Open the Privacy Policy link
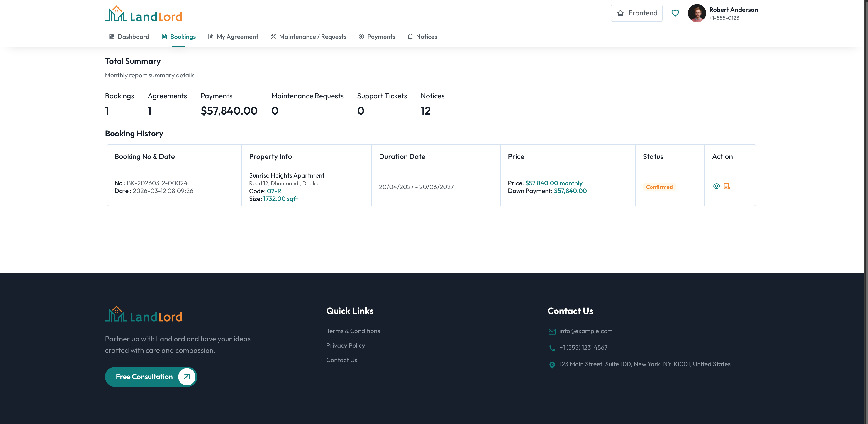This screenshot has width=868, height=424. [345, 345]
